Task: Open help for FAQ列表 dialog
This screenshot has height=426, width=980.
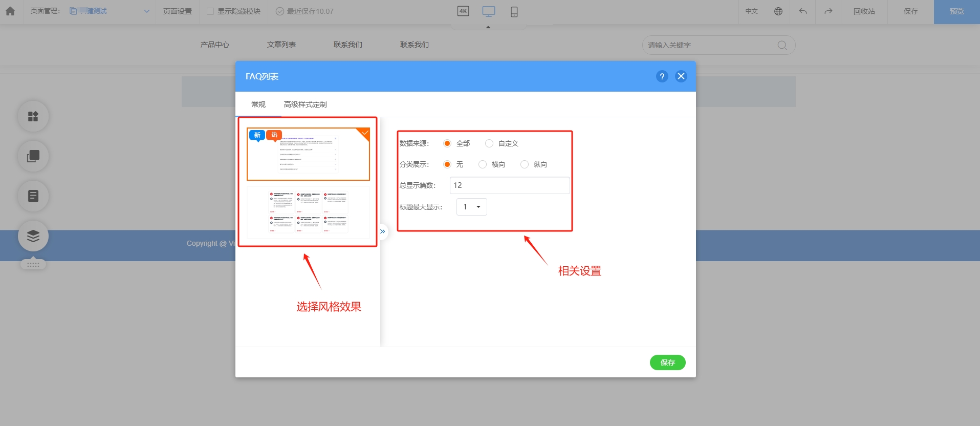Action: coord(662,76)
